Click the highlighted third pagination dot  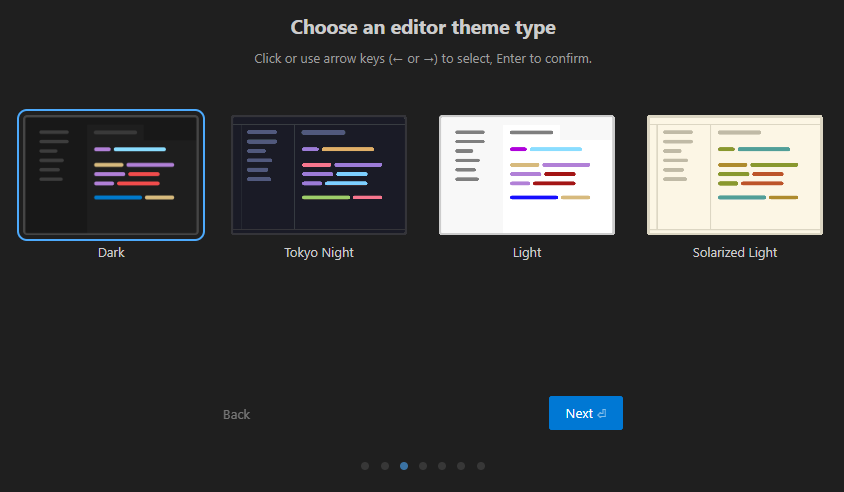(404, 466)
